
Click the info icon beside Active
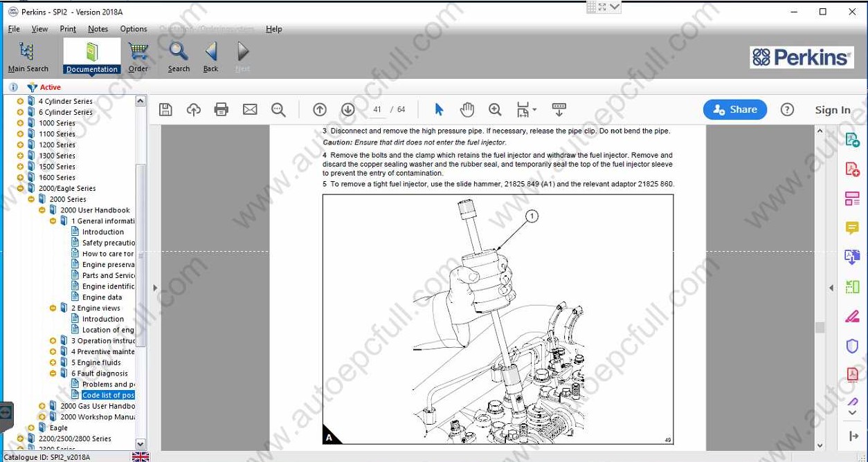pyautogui.click(x=13, y=87)
